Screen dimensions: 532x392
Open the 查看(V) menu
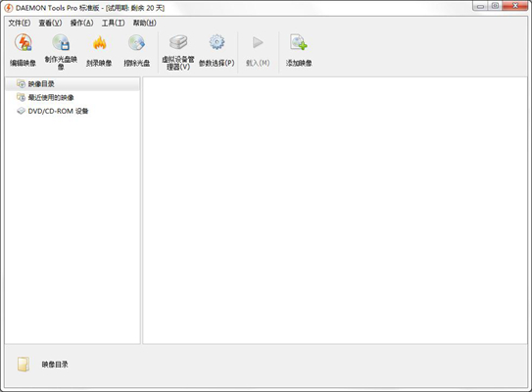[50, 23]
